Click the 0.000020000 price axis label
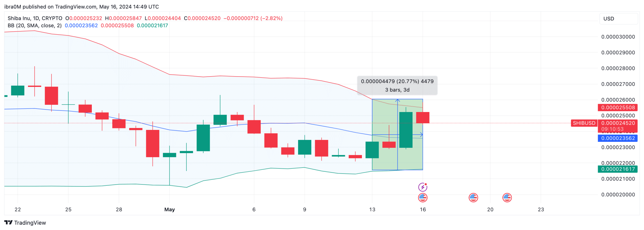This screenshot has height=230, width=644. click(x=618, y=195)
